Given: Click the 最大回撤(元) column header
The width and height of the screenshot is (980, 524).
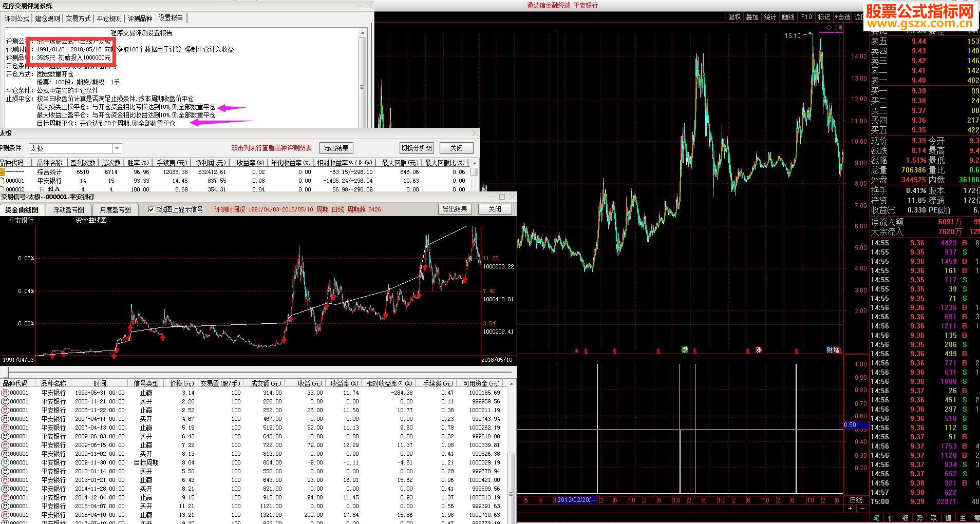Looking at the screenshot, I should 400,163.
